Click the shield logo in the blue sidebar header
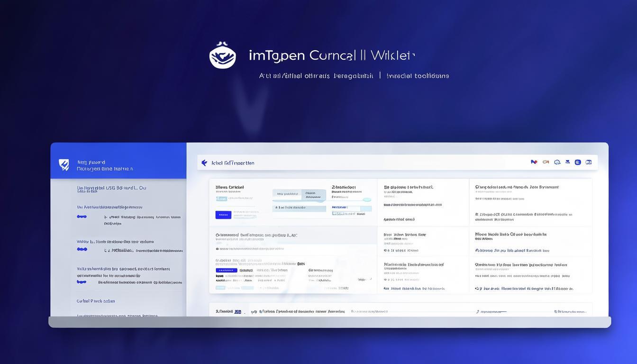The image size is (637, 364). pos(64,164)
